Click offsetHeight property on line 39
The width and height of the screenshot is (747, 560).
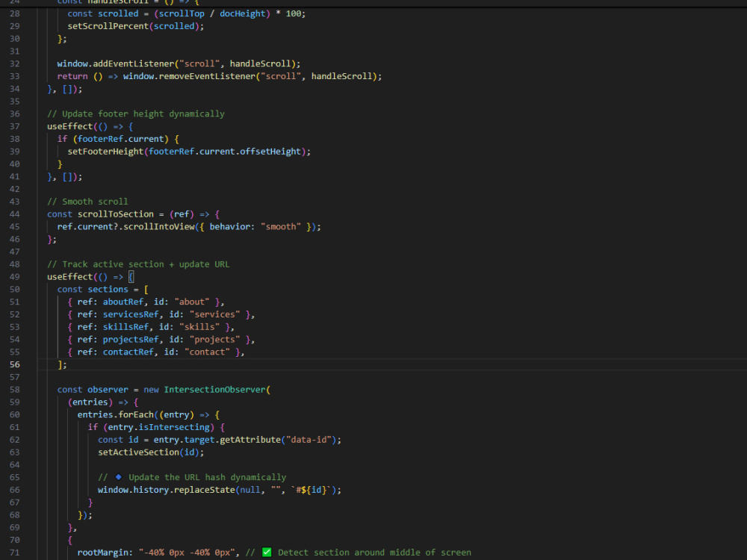(270, 152)
